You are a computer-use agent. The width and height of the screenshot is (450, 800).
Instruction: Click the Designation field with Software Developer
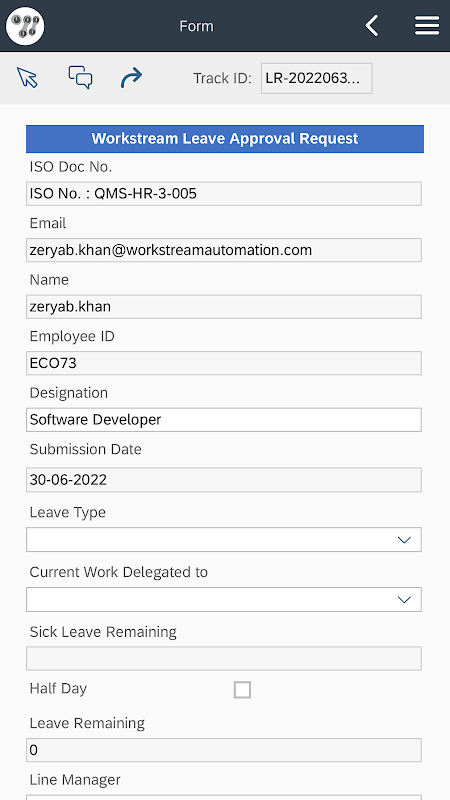[x=224, y=419]
